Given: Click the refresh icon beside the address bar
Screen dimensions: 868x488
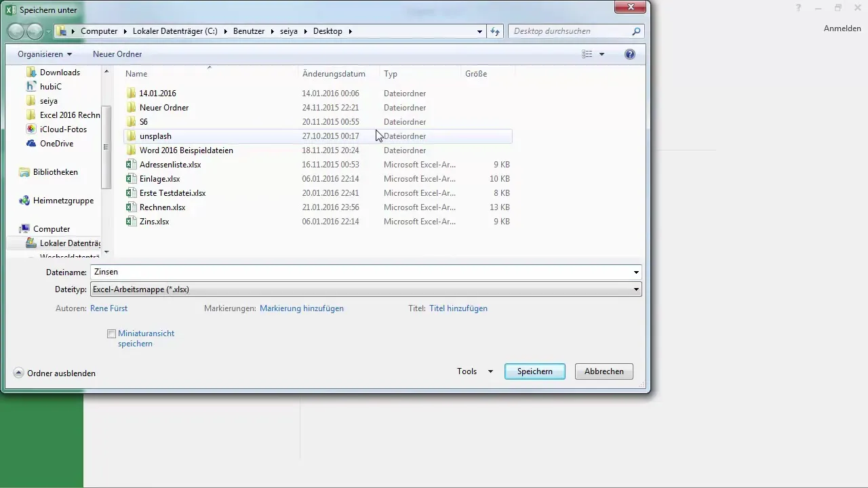Looking at the screenshot, I should pos(495,31).
